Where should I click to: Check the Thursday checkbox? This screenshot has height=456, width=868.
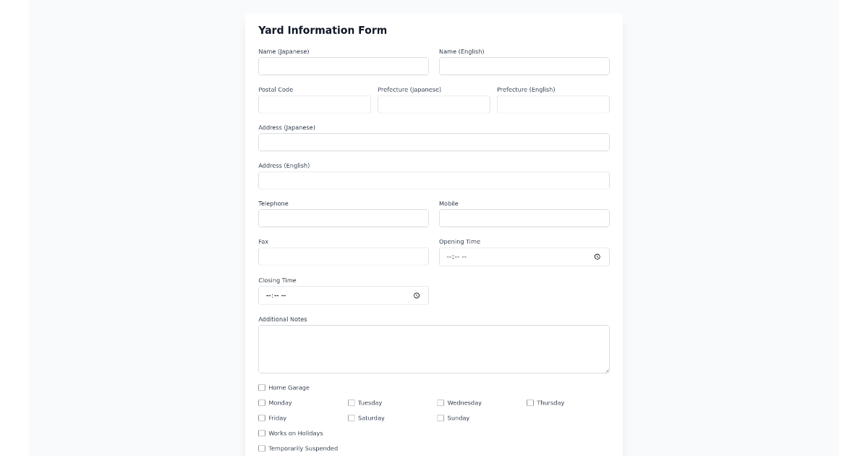529,402
